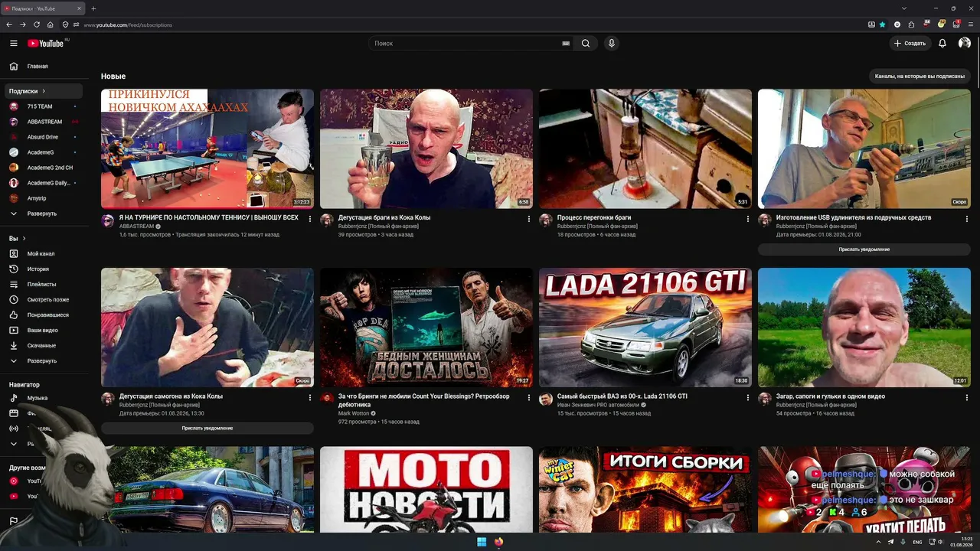Play the МОТО НОВОСТИ thumbnail

click(x=426, y=490)
